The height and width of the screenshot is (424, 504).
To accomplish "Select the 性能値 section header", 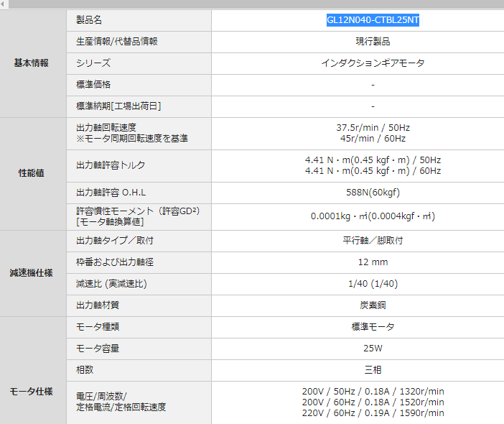I will tap(32, 173).
